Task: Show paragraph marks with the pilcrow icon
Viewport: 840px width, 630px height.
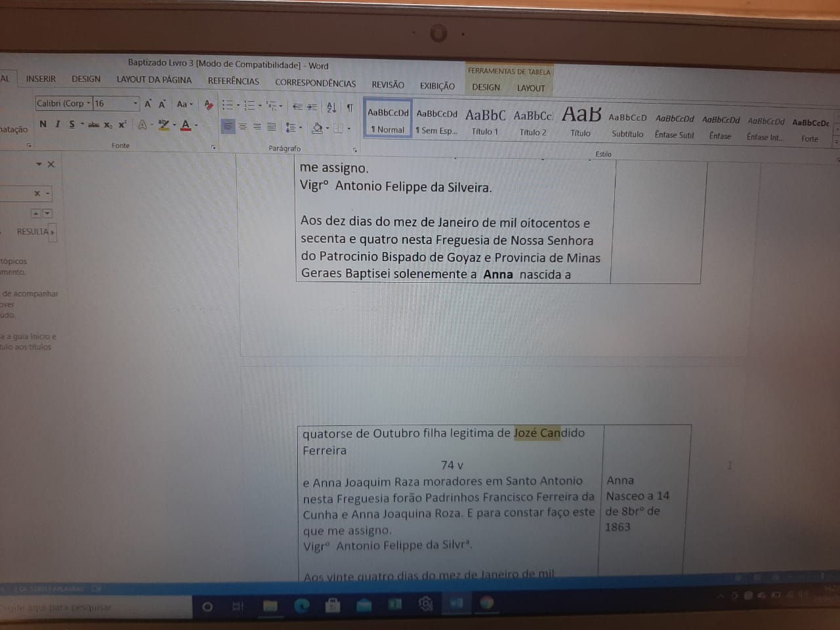Action: (350, 107)
